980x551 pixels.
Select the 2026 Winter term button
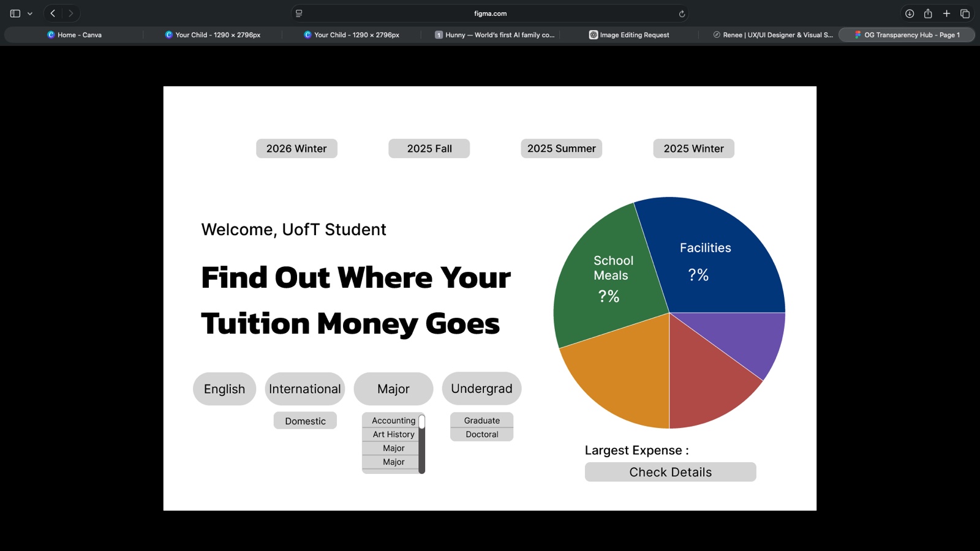(296, 149)
